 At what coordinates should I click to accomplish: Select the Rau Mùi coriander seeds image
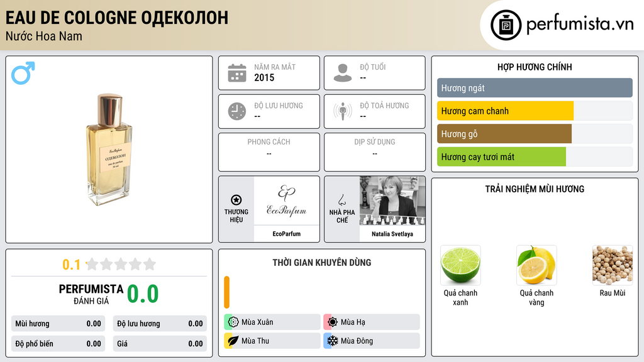click(x=613, y=265)
